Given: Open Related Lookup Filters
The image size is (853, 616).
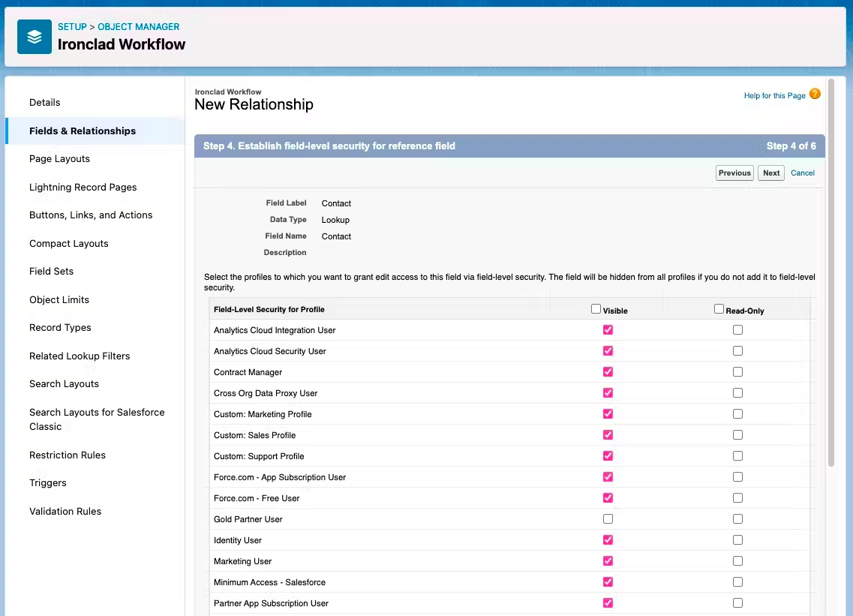Looking at the screenshot, I should pos(80,356).
